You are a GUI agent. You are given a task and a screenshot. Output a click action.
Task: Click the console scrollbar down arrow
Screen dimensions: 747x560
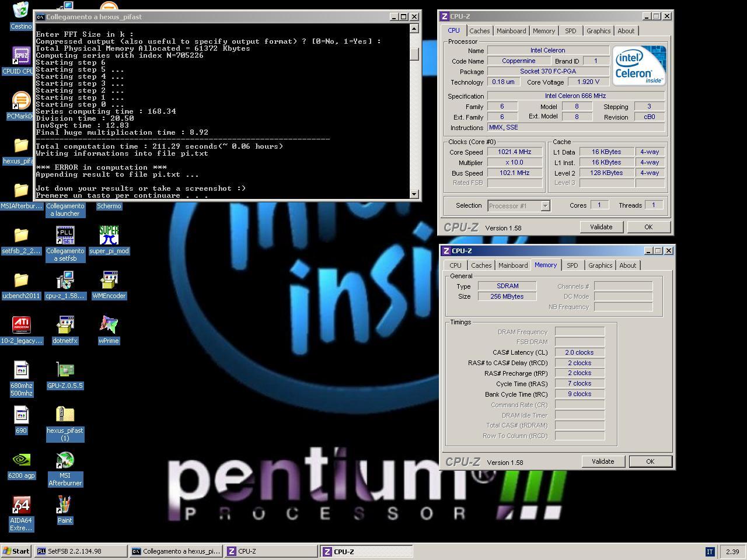414,194
